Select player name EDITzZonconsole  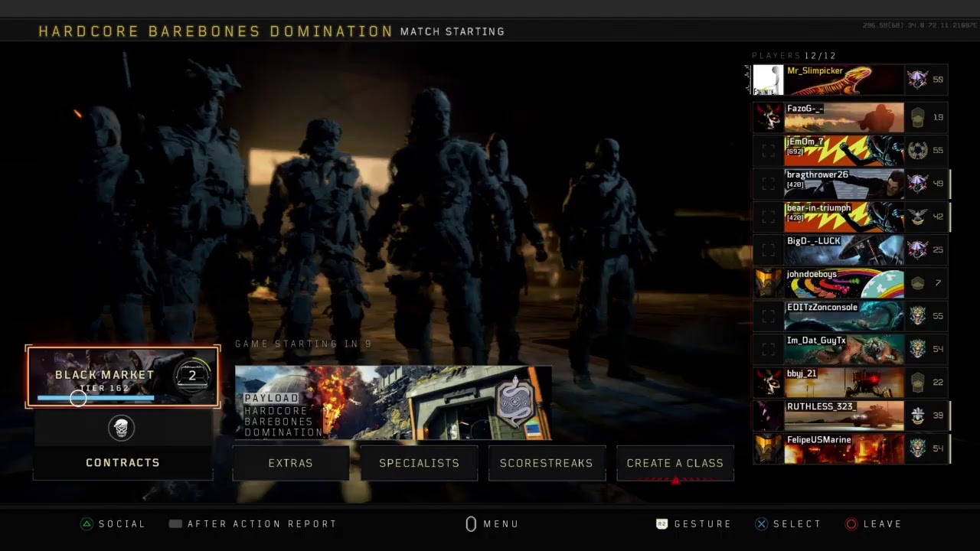point(822,308)
